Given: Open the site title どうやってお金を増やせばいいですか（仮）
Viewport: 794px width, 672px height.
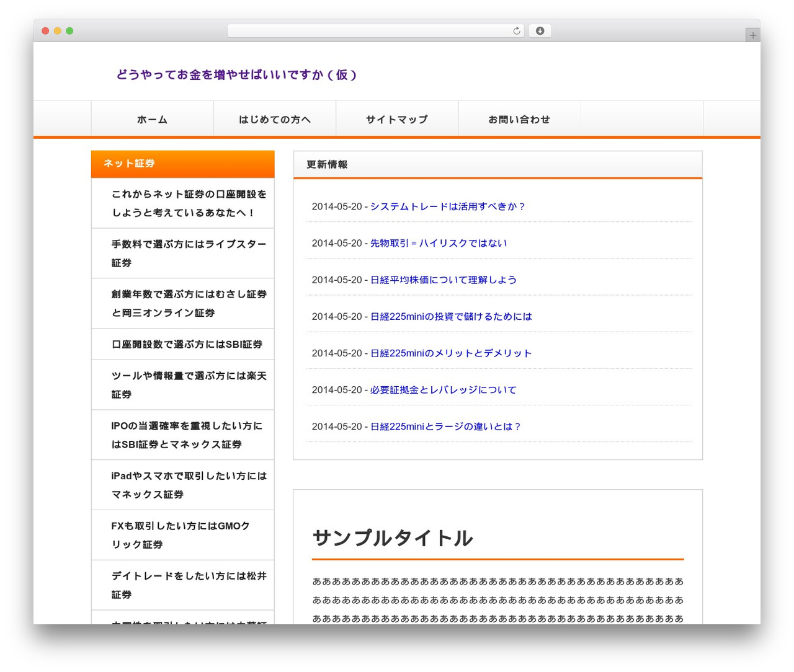Looking at the screenshot, I should click(x=236, y=75).
